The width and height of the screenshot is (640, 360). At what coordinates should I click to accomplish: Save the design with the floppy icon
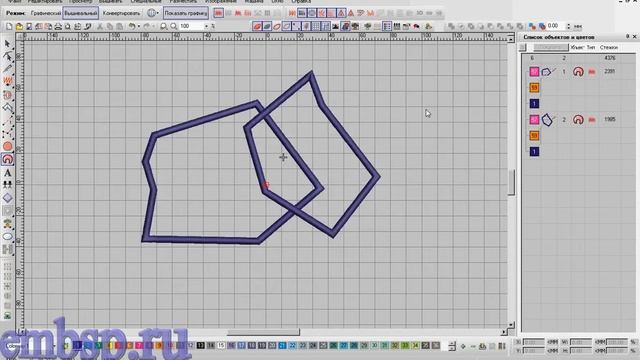click(x=29, y=27)
